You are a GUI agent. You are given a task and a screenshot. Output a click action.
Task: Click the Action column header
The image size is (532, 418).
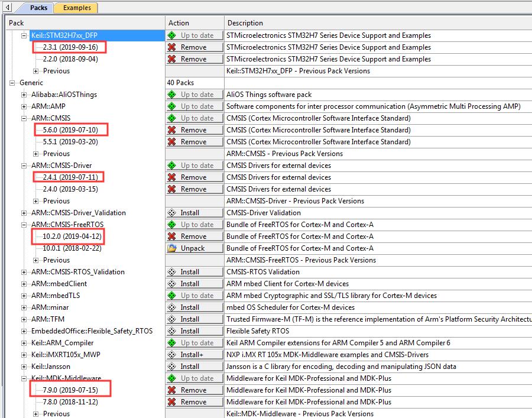[194, 22]
